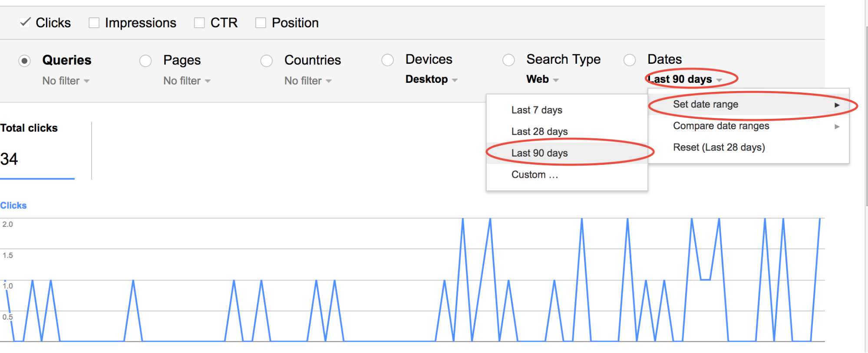Image resolution: width=868 pixels, height=353 pixels.
Task: Enable the Impressions checkbox
Action: click(x=94, y=23)
